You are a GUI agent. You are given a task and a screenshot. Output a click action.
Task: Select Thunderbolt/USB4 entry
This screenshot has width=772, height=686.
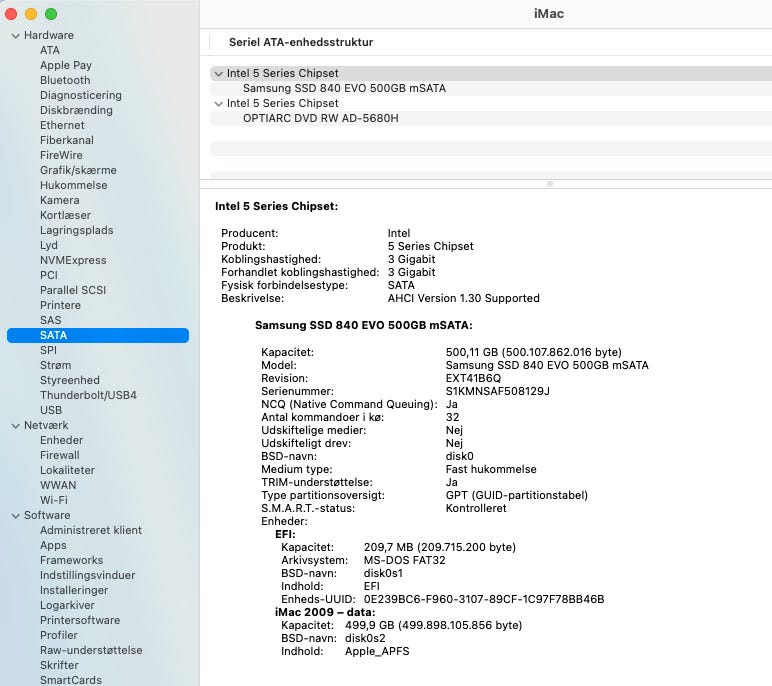[88, 395]
